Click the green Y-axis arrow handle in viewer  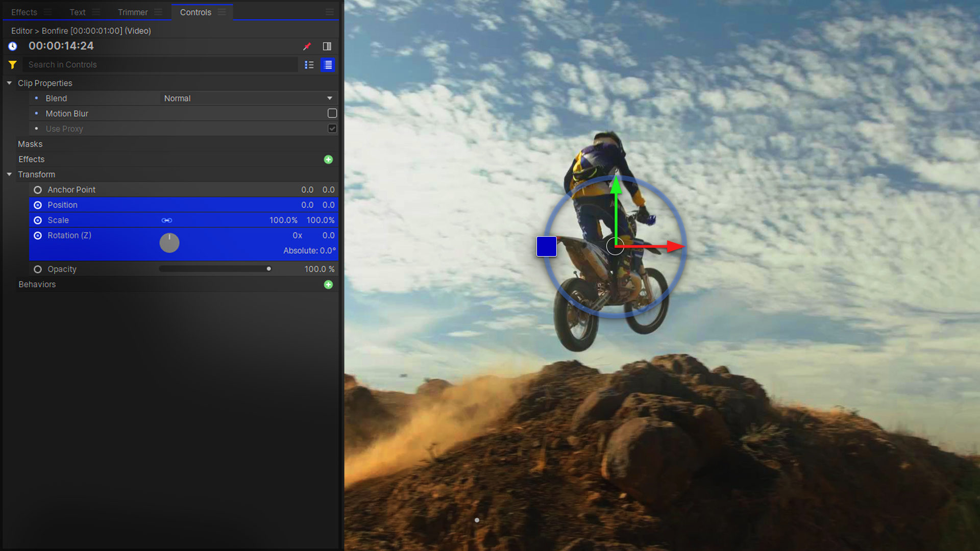616,185
